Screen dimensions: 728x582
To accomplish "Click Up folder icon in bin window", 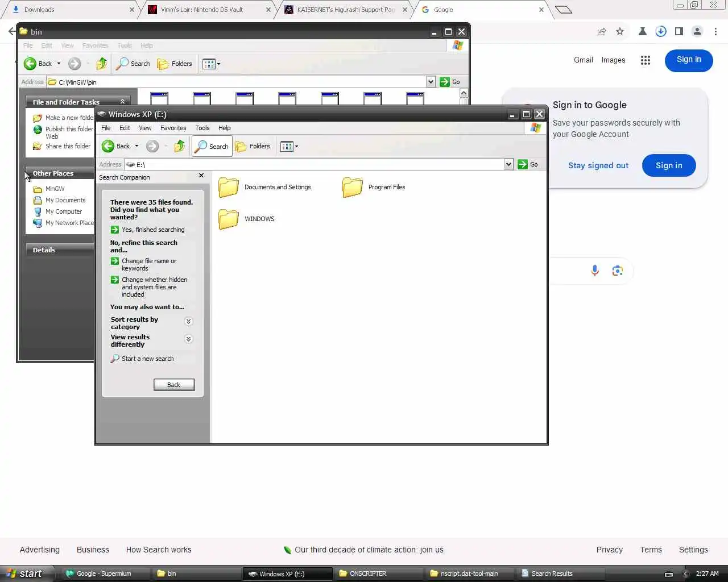I will tap(102, 64).
